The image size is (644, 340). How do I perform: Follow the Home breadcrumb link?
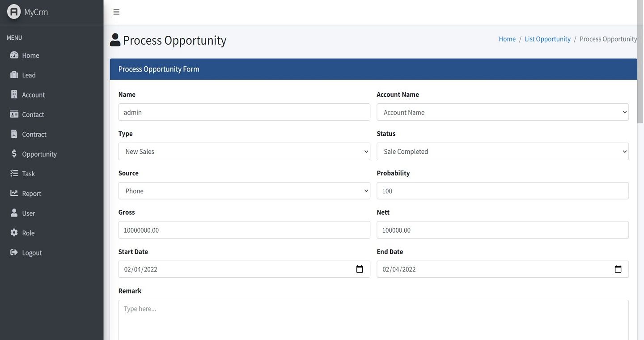click(x=507, y=39)
